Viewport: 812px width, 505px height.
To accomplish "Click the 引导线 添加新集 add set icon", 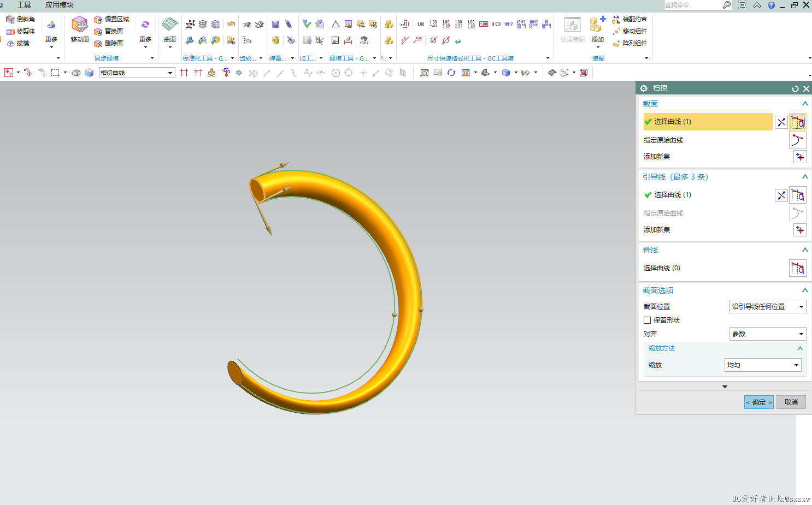I will pyautogui.click(x=800, y=230).
